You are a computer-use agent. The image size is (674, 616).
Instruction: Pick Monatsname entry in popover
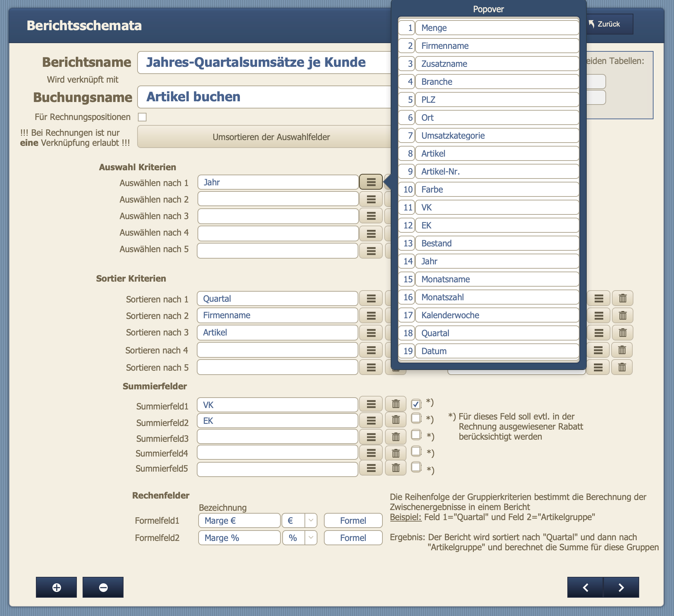pos(497,279)
